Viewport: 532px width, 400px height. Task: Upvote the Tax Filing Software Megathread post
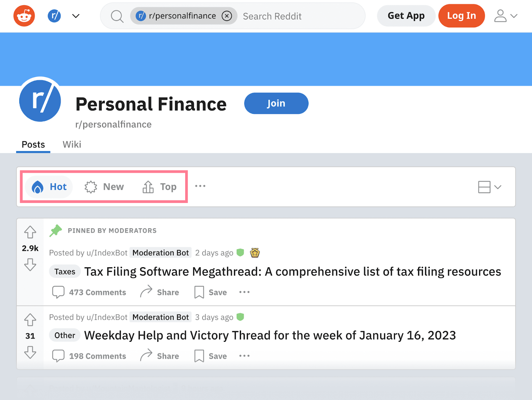click(x=30, y=232)
